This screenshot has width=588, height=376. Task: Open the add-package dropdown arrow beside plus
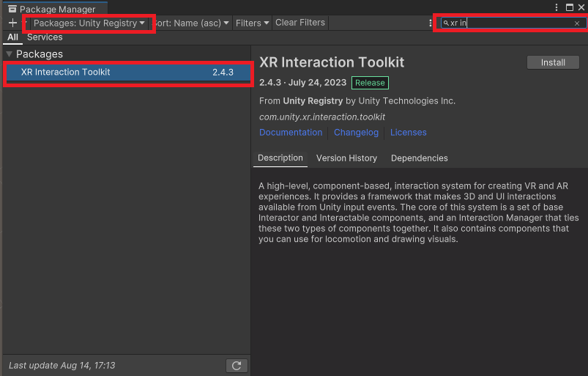24,23
